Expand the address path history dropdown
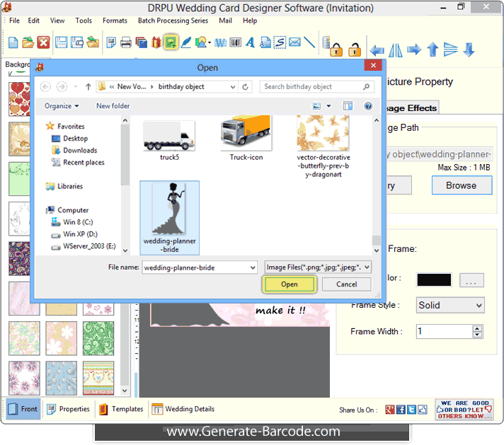 pos(233,87)
